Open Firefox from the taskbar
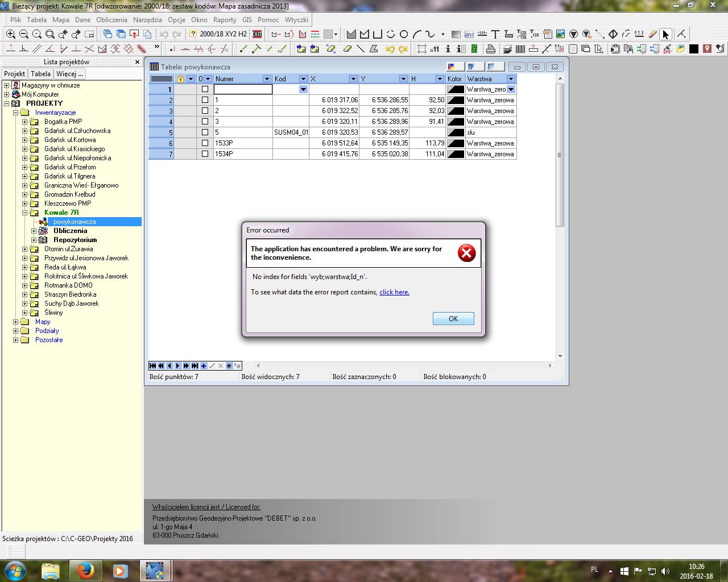This screenshot has width=728, height=582. point(86,570)
